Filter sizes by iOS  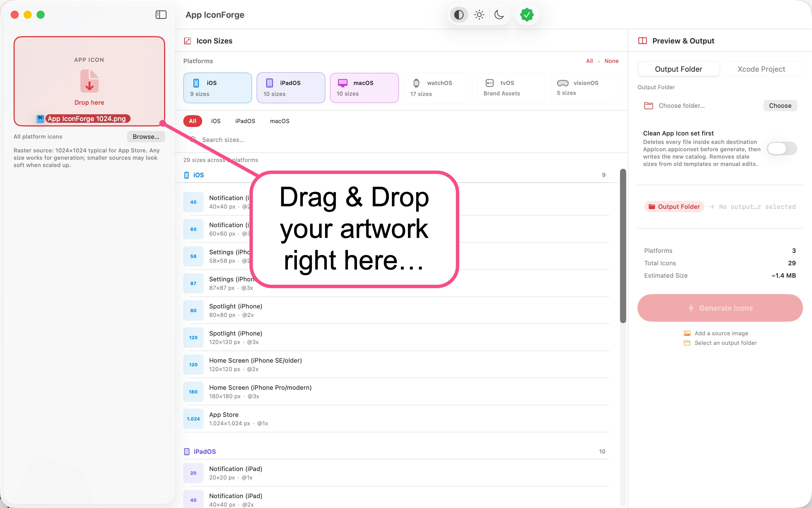[216, 121]
